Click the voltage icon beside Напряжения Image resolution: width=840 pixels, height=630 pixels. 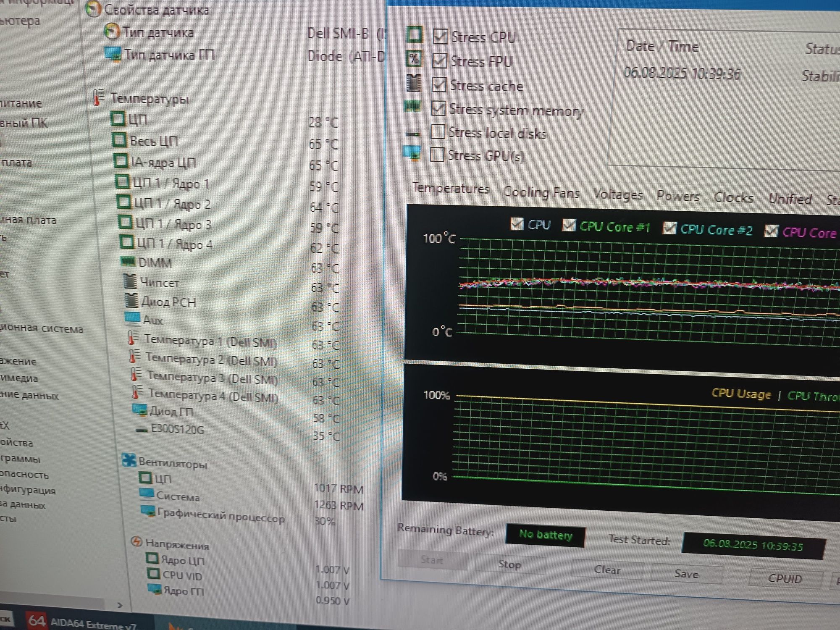(x=136, y=541)
